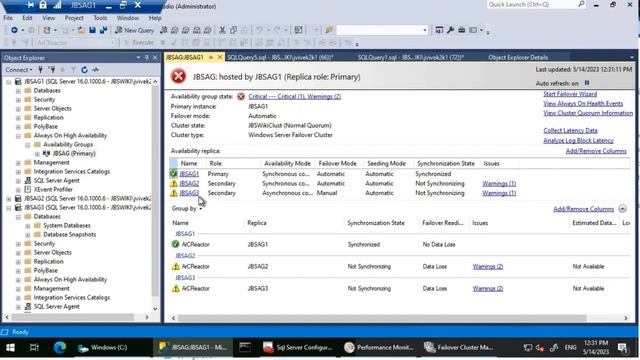
Task: Click in the Quick Launch search field
Action: click(x=532, y=4)
